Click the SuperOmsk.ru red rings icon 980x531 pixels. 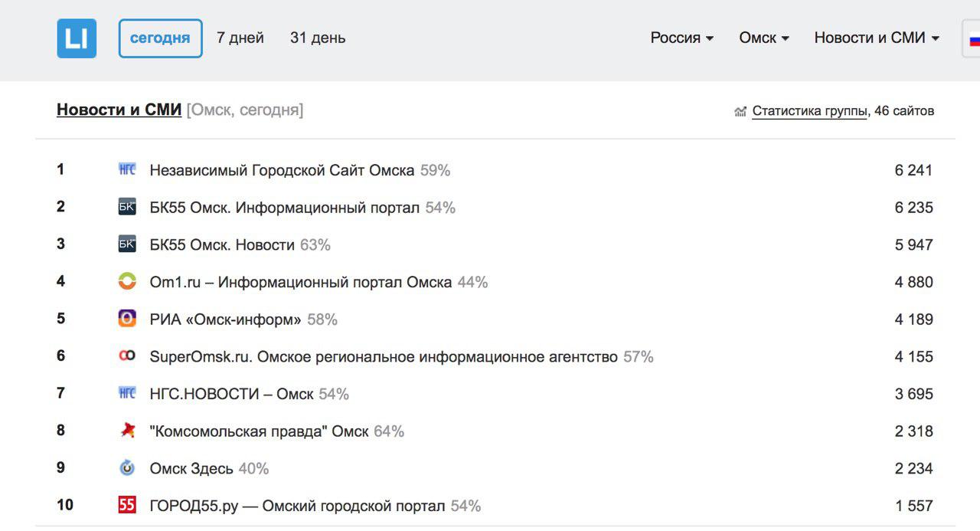click(127, 356)
